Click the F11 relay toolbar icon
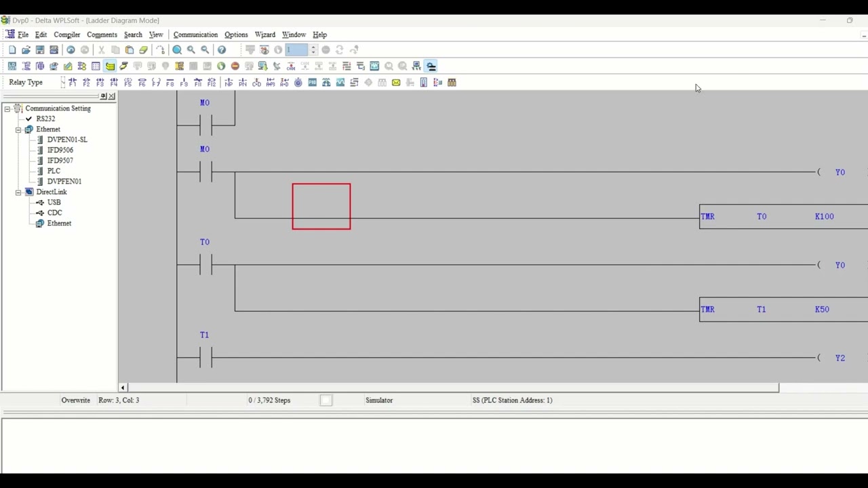868x488 pixels. pos(198,83)
